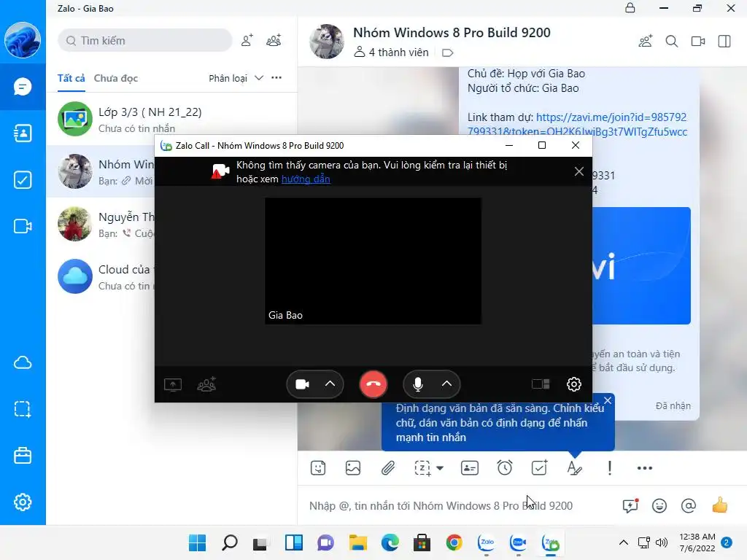Capture a screenshot from message toolbar

[422, 468]
